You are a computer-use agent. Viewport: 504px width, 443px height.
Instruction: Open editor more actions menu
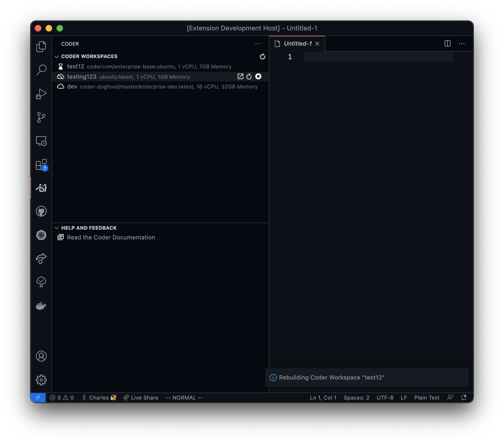pyautogui.click(x=462, y=43)
